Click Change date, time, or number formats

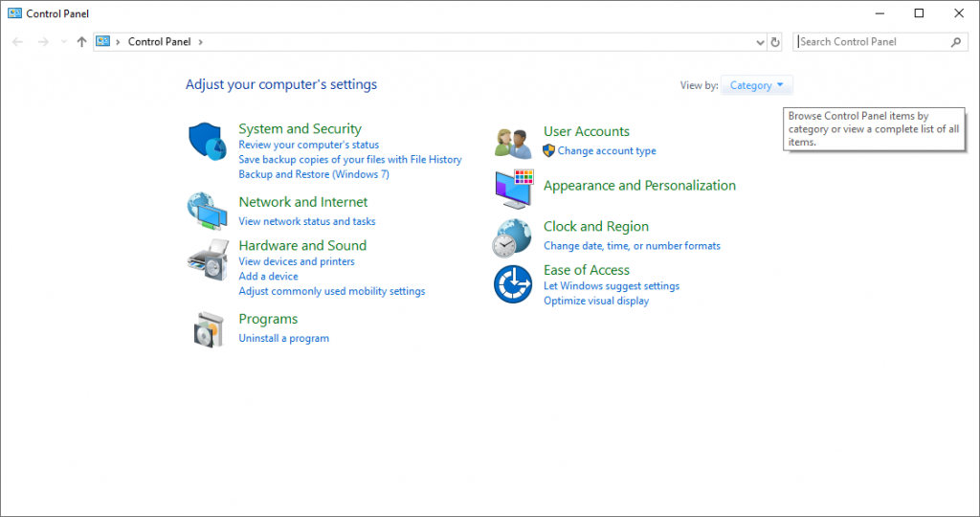[x=632, y=246]
